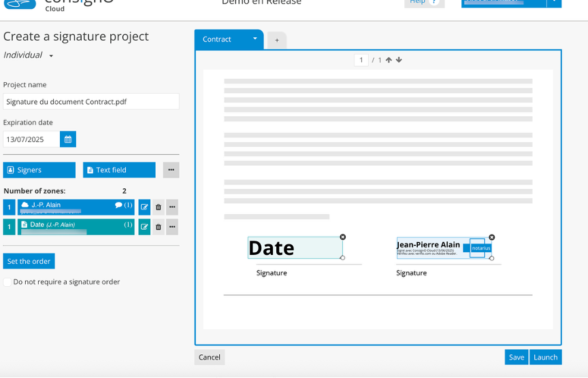Go to next page with down arrow
The image size is (588, 378).
pos(399,60)
